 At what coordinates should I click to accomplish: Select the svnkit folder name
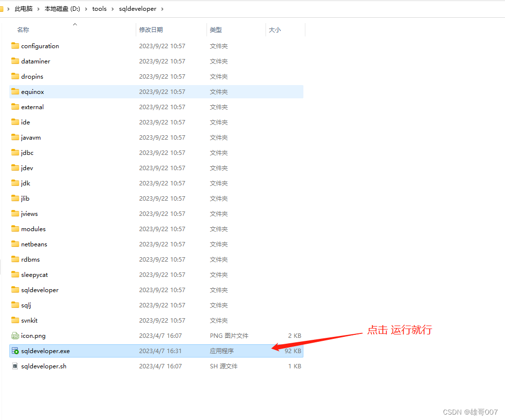pos(29,321)
